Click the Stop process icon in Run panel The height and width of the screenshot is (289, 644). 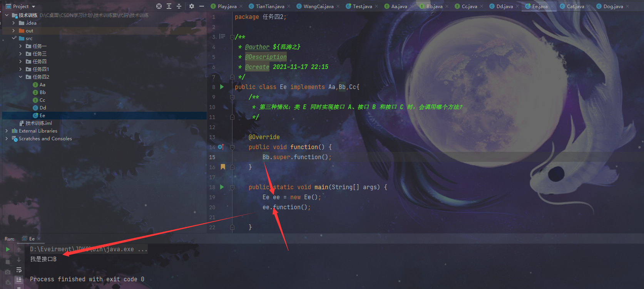point(8,262)
